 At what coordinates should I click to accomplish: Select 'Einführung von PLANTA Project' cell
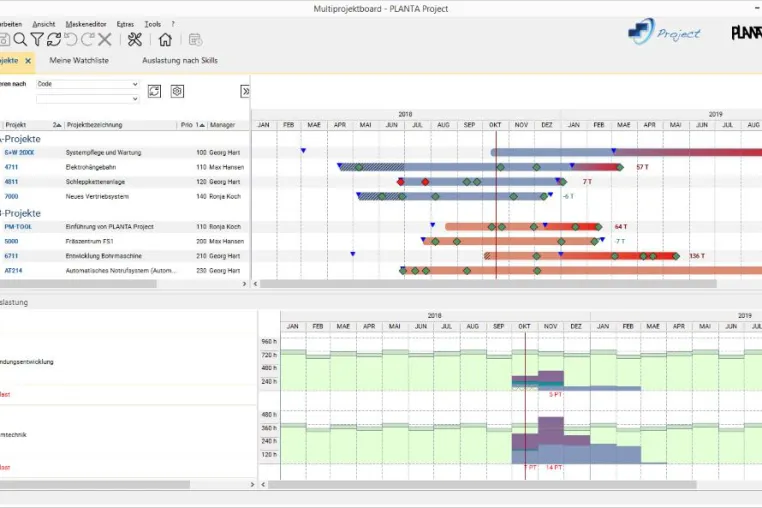[109, 227]
